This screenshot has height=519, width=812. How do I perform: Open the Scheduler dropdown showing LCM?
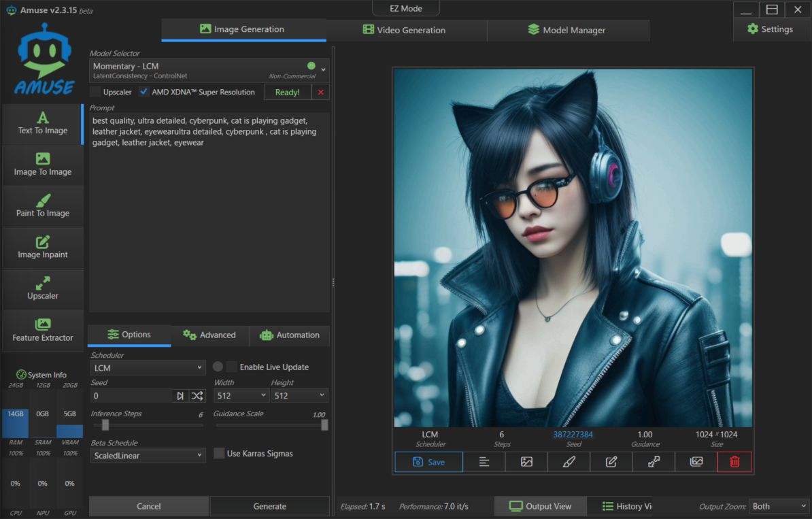148,367
